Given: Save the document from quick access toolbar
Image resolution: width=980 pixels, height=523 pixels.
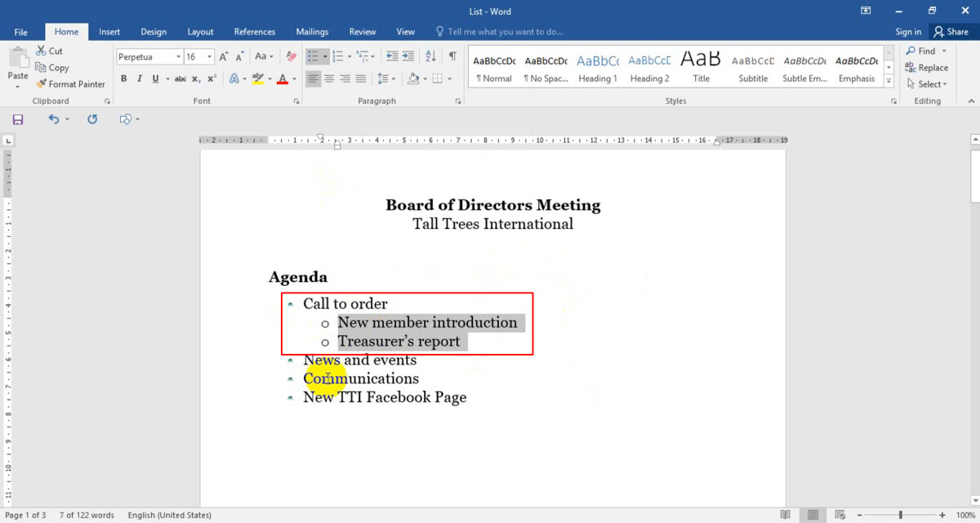Looking at the screenshot, I should coord(18,119).
